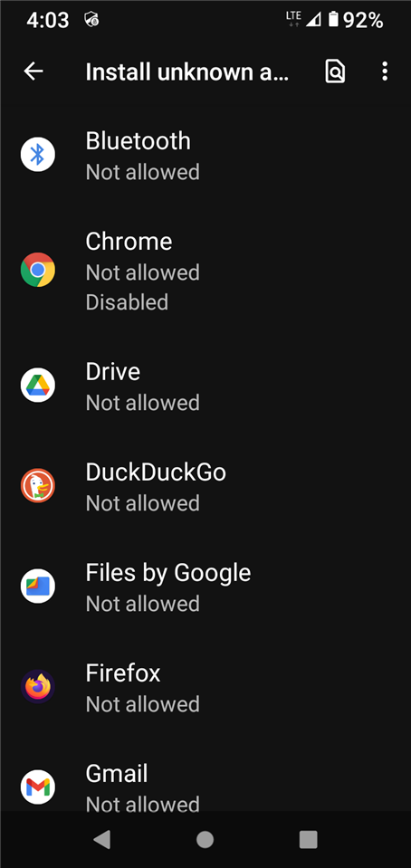This screenshot has width=411, height=868.
Task: Select the DuckDuckGo text label
Action: coord(156,472)
